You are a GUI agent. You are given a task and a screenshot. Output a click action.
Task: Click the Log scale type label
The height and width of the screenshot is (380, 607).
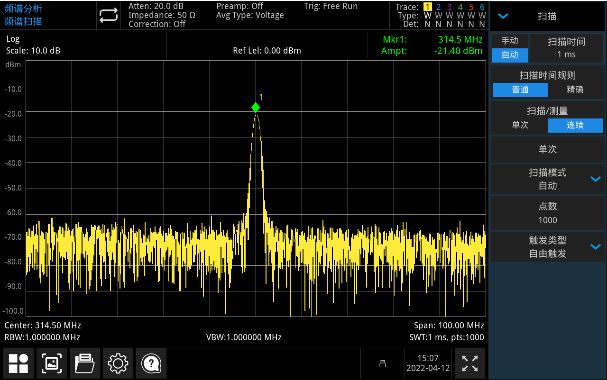pos(13,39)
